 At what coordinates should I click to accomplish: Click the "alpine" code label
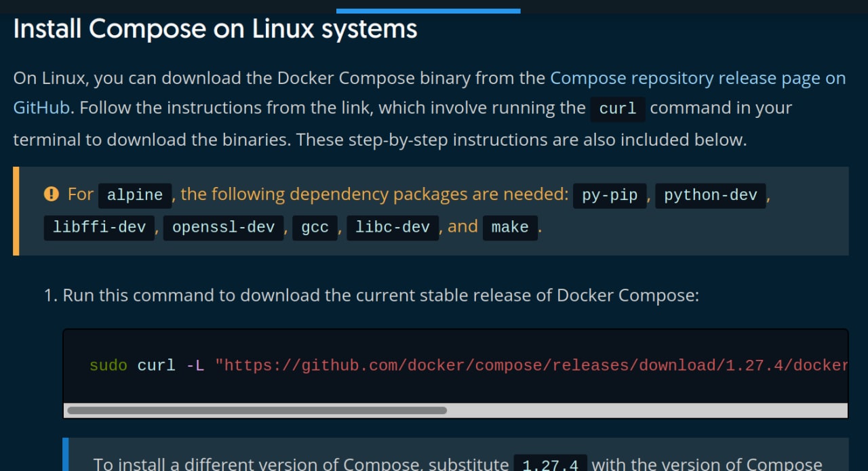[135, 195]
